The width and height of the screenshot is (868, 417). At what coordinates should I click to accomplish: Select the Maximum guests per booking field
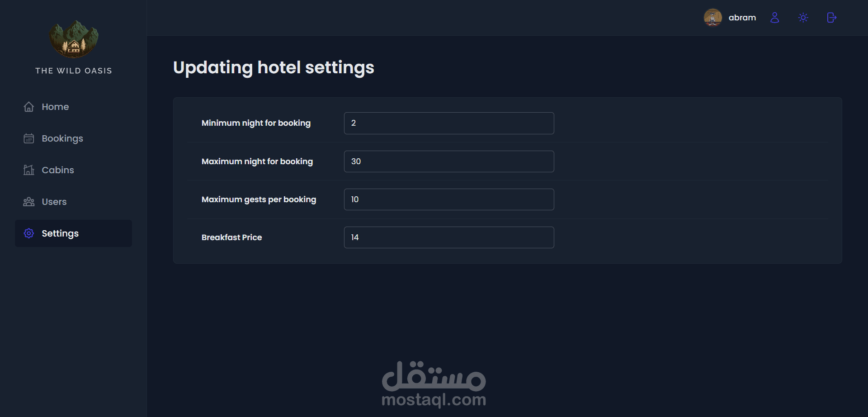click(448, 199)
